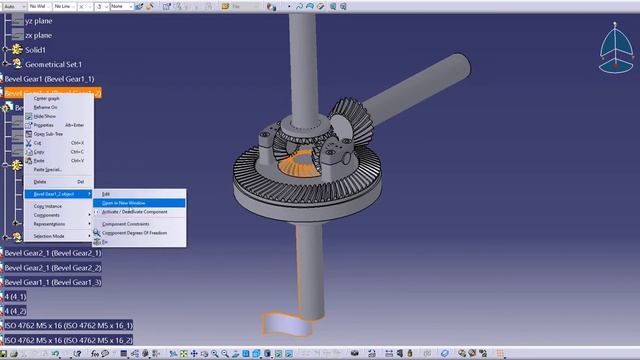
Task: Click the Swap Visible Space icon
Action: 289,353
